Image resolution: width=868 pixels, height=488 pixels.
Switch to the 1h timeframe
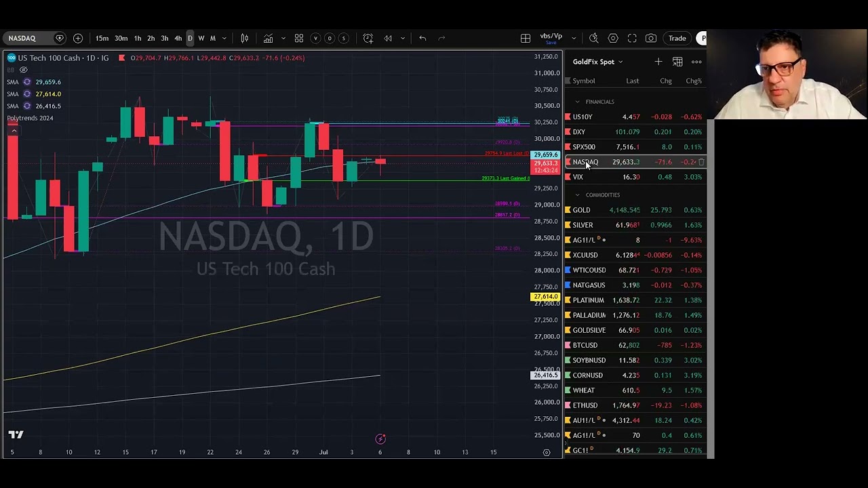coord(138,39)
